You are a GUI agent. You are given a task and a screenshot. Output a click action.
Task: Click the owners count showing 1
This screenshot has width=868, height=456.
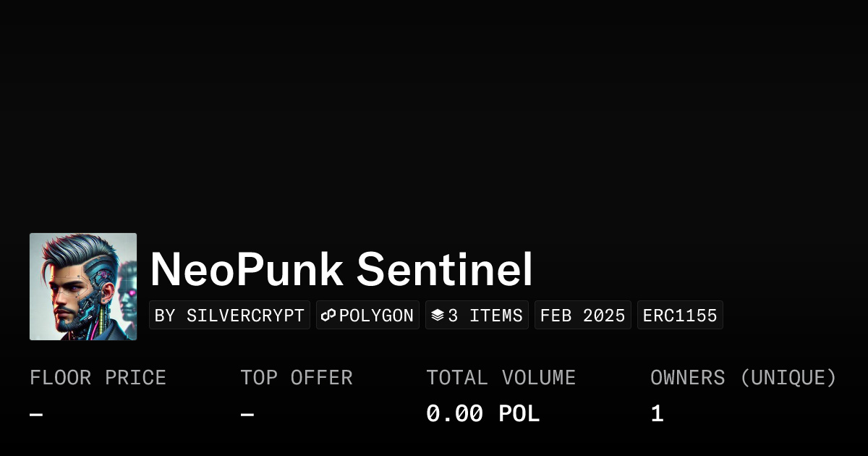[x=657, y=413]
